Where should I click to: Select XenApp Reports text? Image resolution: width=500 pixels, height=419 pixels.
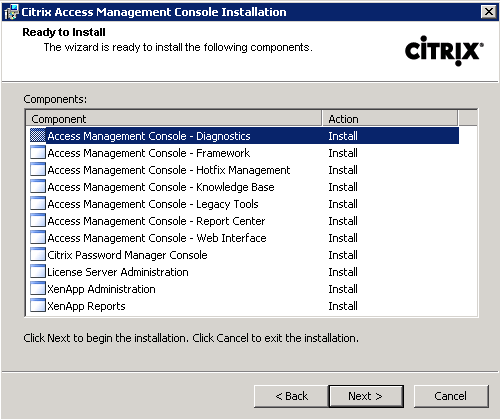coord(86,306)
